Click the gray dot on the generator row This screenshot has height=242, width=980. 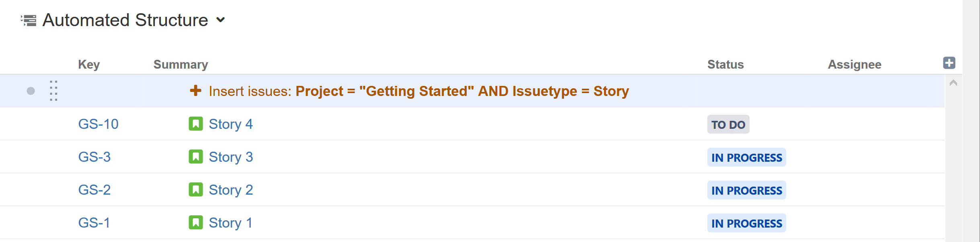31,91
